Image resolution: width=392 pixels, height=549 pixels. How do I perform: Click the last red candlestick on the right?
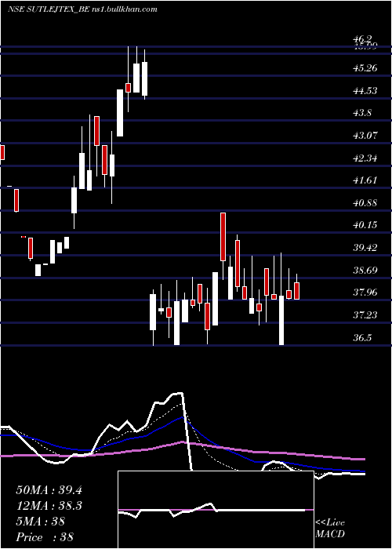click(297, 291)
